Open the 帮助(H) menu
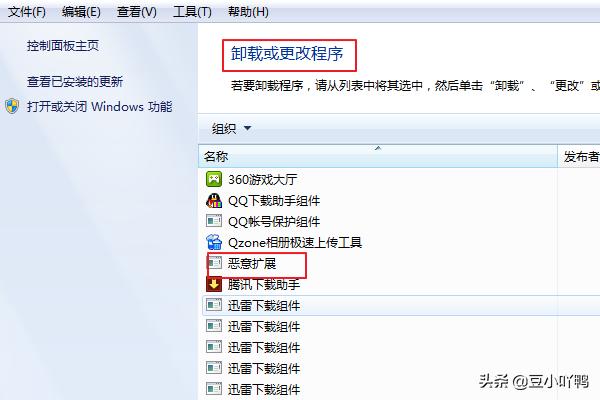This screenshot has width=600, height=400. [248, 12]
